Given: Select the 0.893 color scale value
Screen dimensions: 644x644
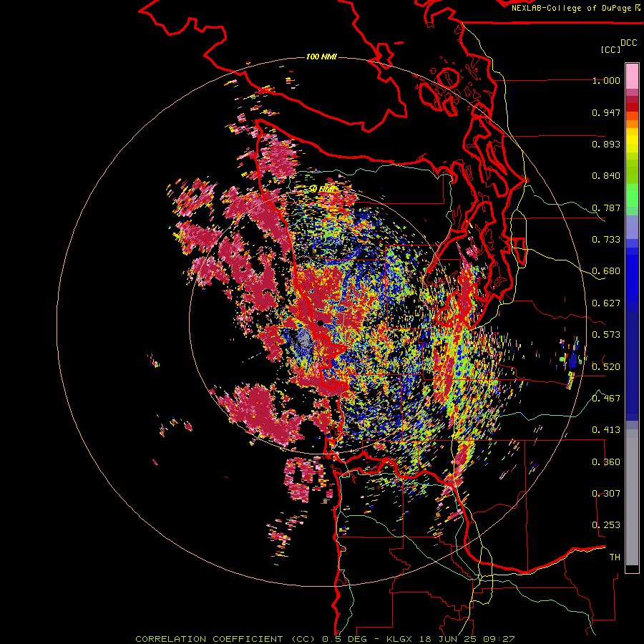Looking at the screenshot, I should (x=606, y=144).
